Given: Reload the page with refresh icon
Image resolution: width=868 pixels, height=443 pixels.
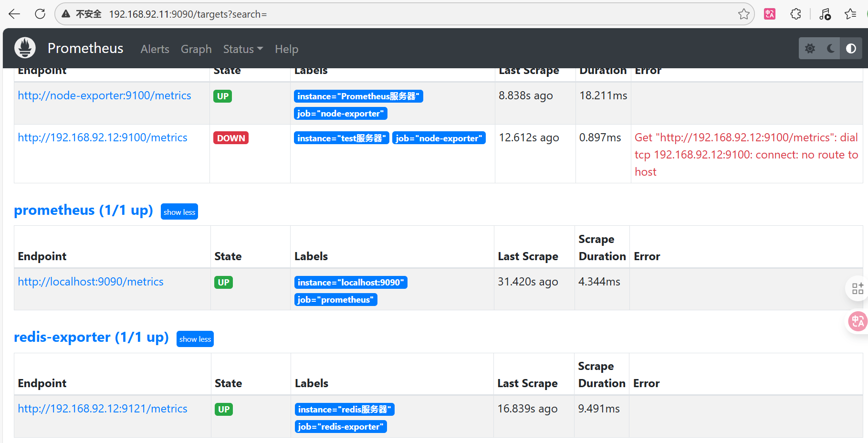Looking at the screenshot, I should coord(40,14).
